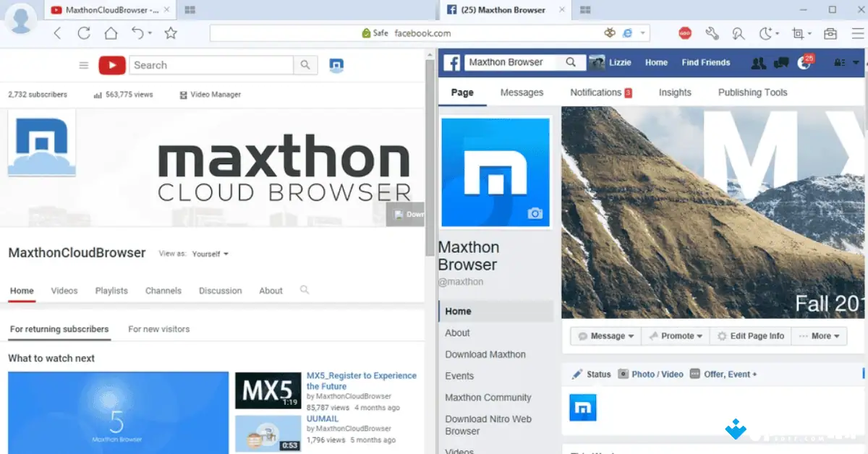Open the Maxthon Toolbox briefcase icon
The height and width of the screenshot is (454, 868).
pyautogui.click(x=829, y=33)
